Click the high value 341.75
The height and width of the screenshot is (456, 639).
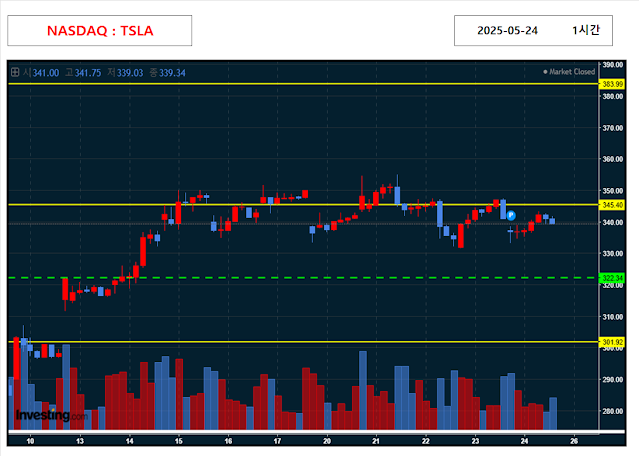(x=88, y=73)
